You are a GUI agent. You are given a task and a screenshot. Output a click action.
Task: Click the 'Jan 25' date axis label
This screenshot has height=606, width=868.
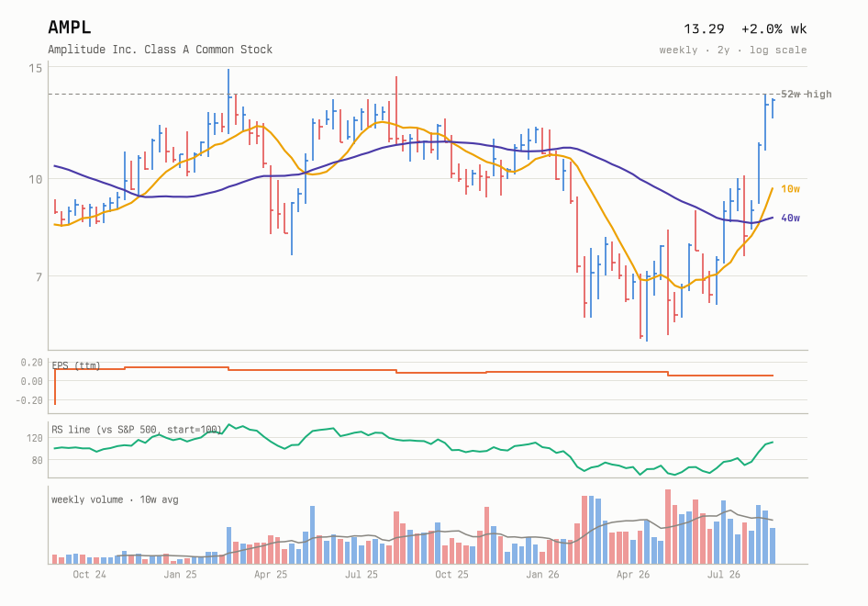pyautogui.click(x=180, y=575)
